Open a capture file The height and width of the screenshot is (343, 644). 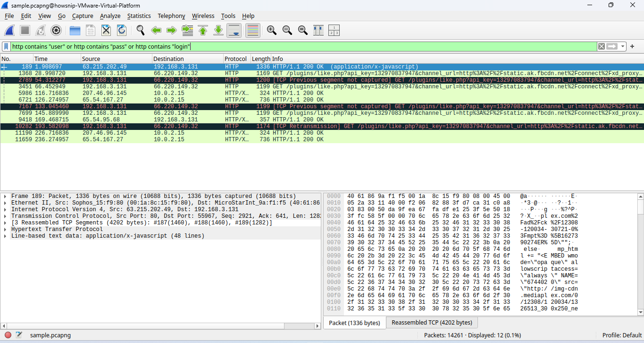(x=75, y=30)
